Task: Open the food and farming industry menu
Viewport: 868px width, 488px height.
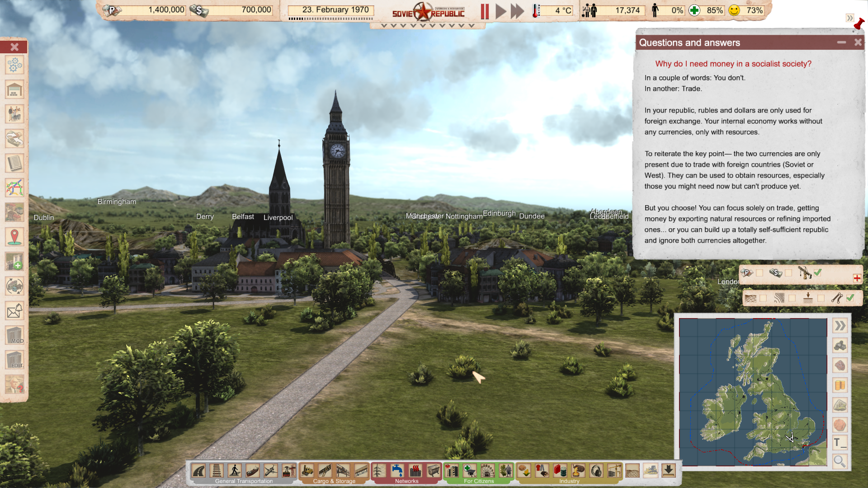Action: [524, 471]
